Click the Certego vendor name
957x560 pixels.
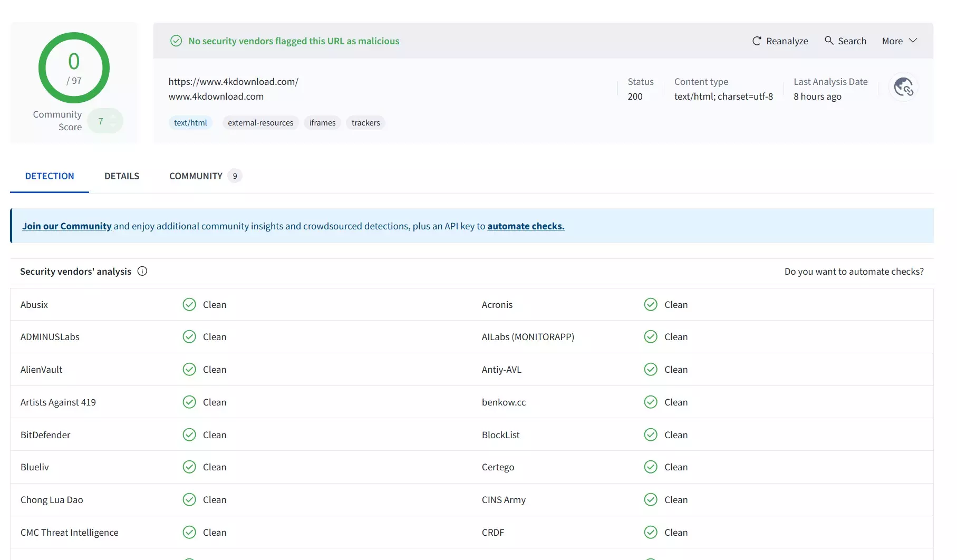tap(498, 467)
